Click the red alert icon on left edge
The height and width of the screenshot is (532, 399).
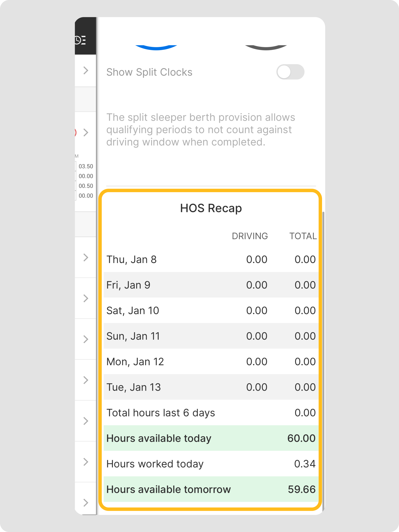tap(76, 132)
